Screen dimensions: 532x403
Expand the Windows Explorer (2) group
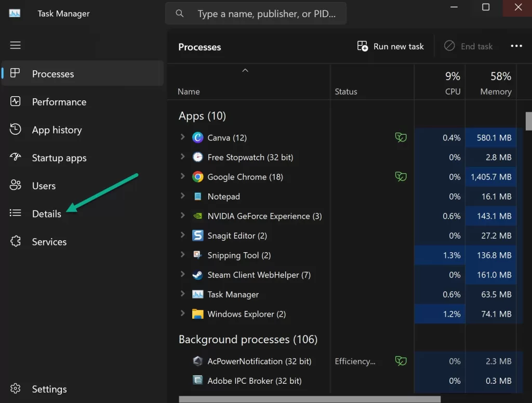pyautogui.click(x=182, y=313)
